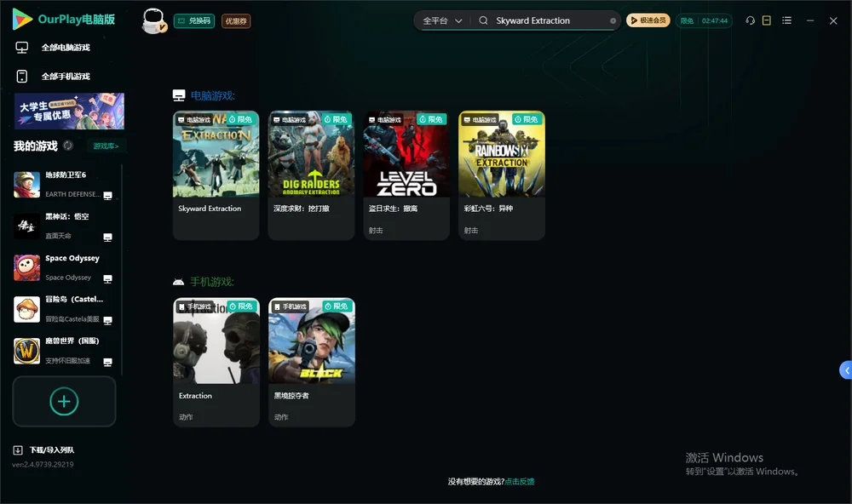Click PC icon beside 黑神话：悟空
The image size is (852, 504).
point(107,238)
